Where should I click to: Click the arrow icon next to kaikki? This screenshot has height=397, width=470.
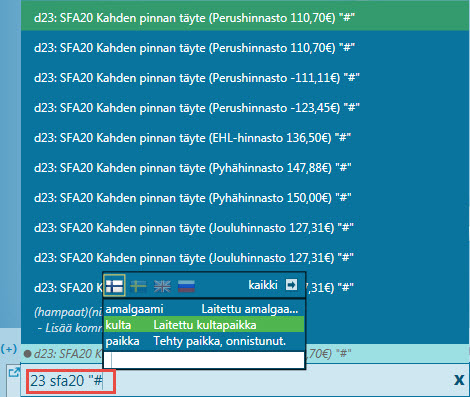click(291, 285)
